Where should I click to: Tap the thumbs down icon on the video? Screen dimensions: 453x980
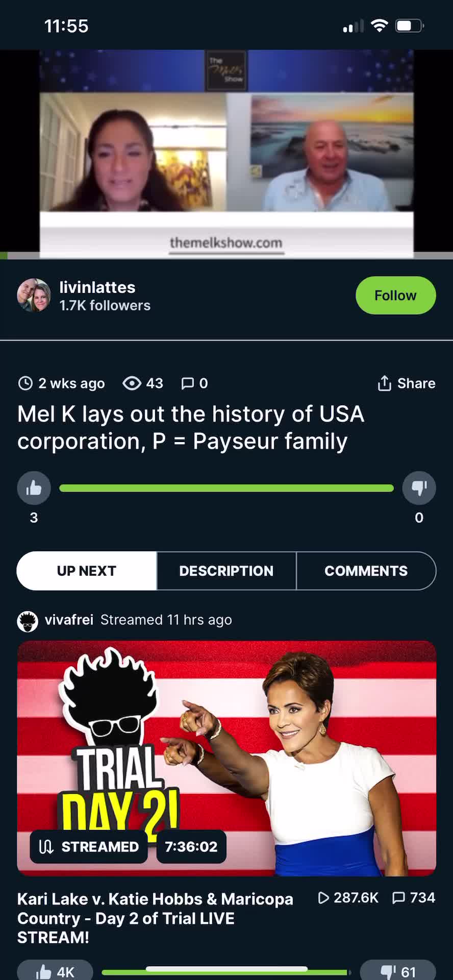coord(419,488)
